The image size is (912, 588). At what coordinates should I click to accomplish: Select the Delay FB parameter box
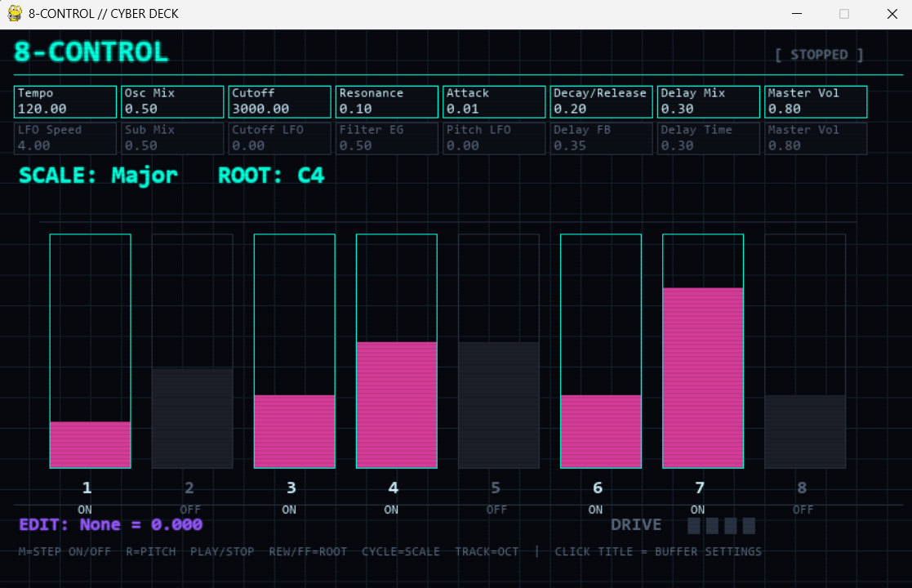coord(601,138)
